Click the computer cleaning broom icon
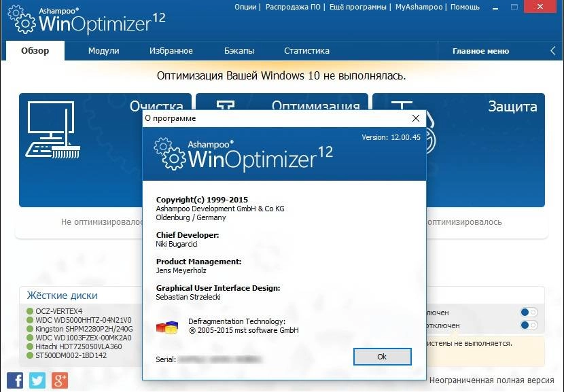This screenshot has height=392, width=564. click(52, 130)
